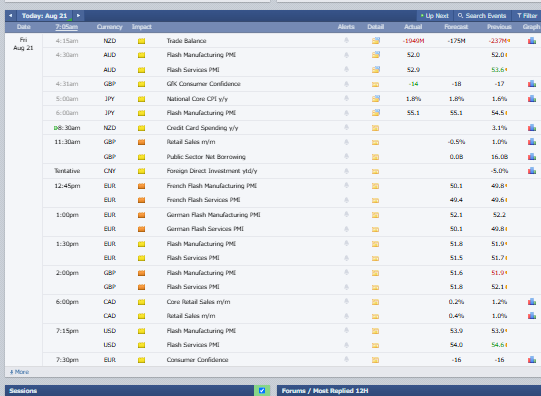
Task: Set alert bell for NZD Trade Balance
Action: point(346,41)
